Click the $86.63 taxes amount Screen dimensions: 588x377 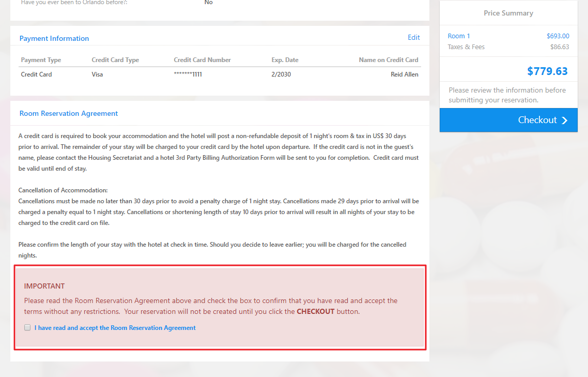[560, 47]
